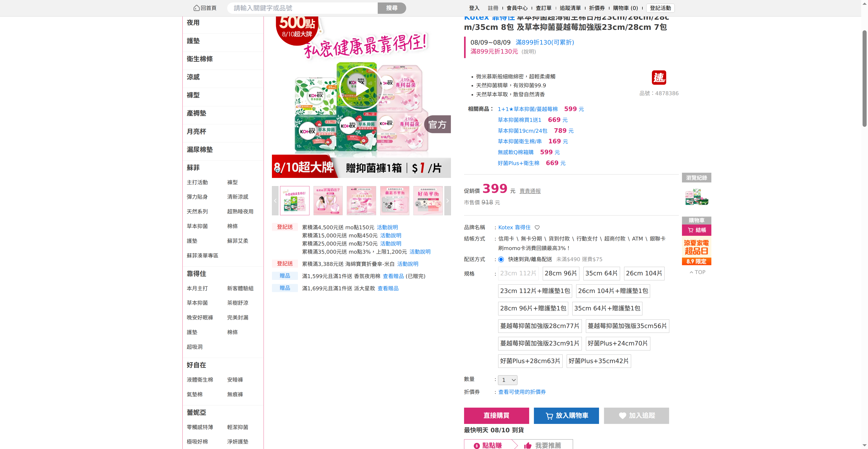The width and height of the screenshot is (868, 449).
Task: Click the 登記活動 button
Action: 660,8
